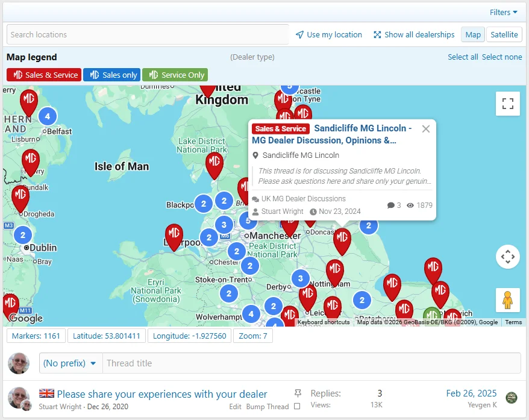529x420 pixels.
Task: Click Yevgen K user name
Action: coord(482,405)
